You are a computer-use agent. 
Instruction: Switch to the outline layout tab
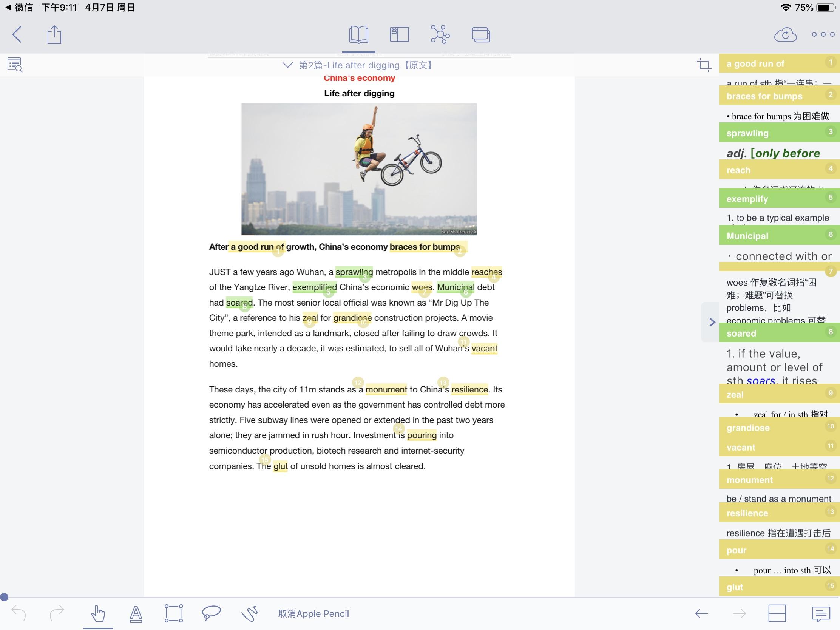(399, 34)
